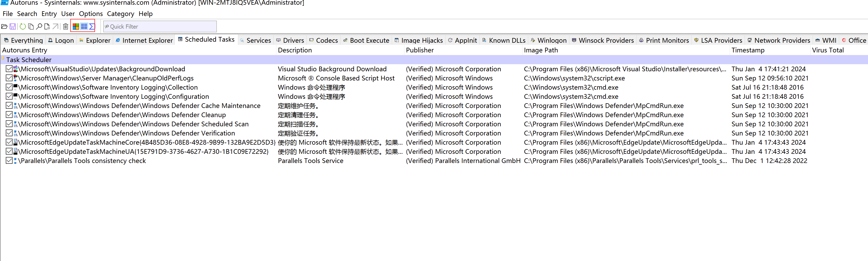Switch to the WMI tab
This screenshot has height=261, width=868.
[x=826, y=40]
